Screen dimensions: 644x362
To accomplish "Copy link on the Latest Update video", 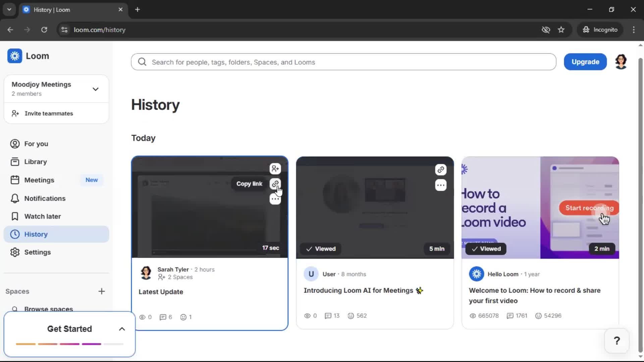I will click(275, 184).
